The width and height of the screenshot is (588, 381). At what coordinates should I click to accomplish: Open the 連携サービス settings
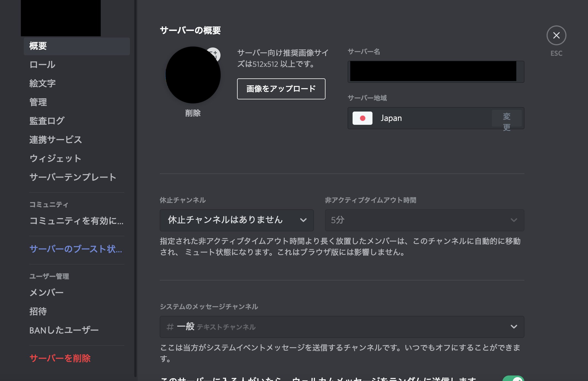click(56, 140)
